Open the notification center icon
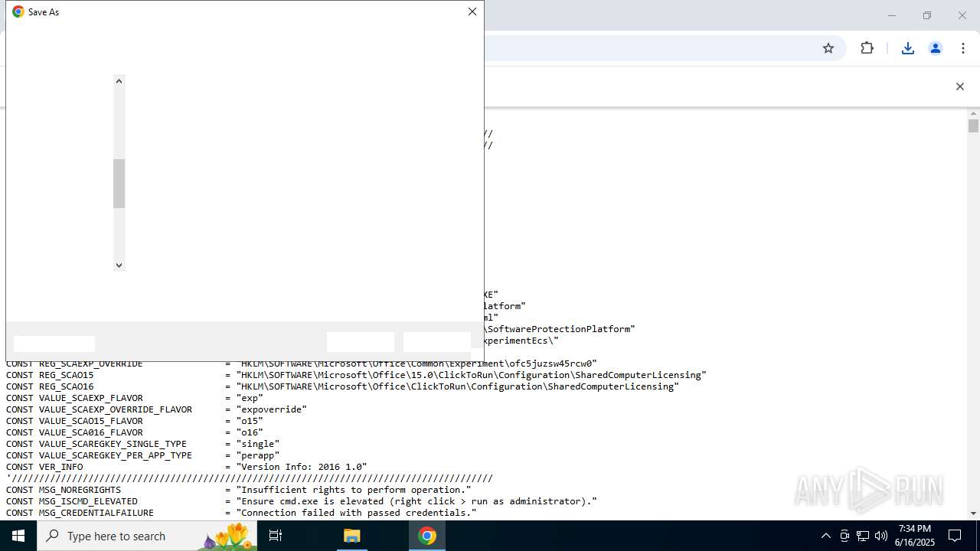This screenshot has height=551, width=980. [955, 536]
